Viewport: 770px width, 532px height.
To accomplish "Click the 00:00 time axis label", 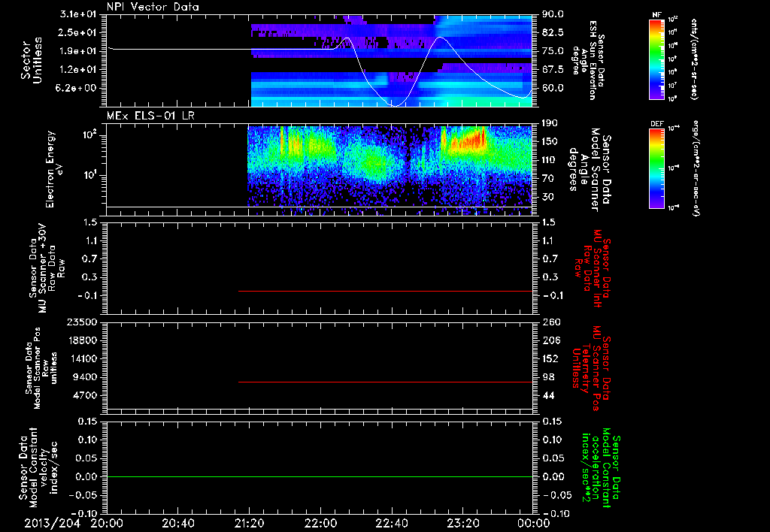I will (534, 523).
